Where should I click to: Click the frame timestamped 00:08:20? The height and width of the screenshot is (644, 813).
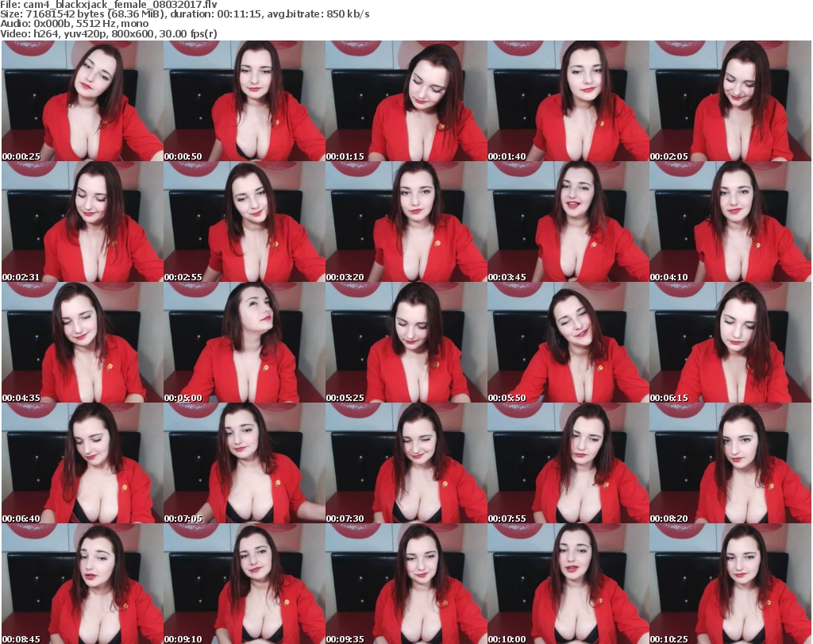[730, 464]
